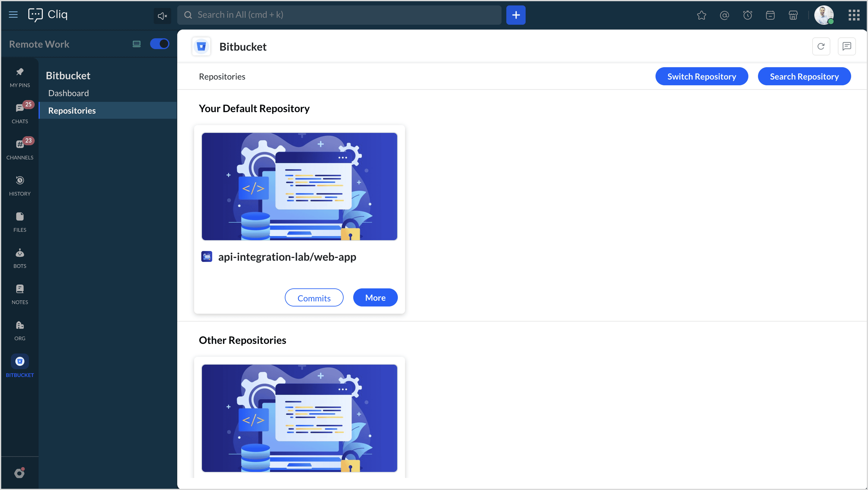The height and width of the screenshot is (490, 868).
Task: Open the Bots section in the sidebar
Action: [x=20, y=258]
